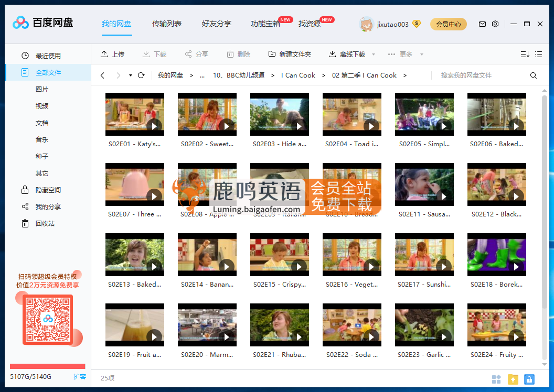Open Recent usage (最近使用)
Screen dimensions: 554x392
pos(48,56)
